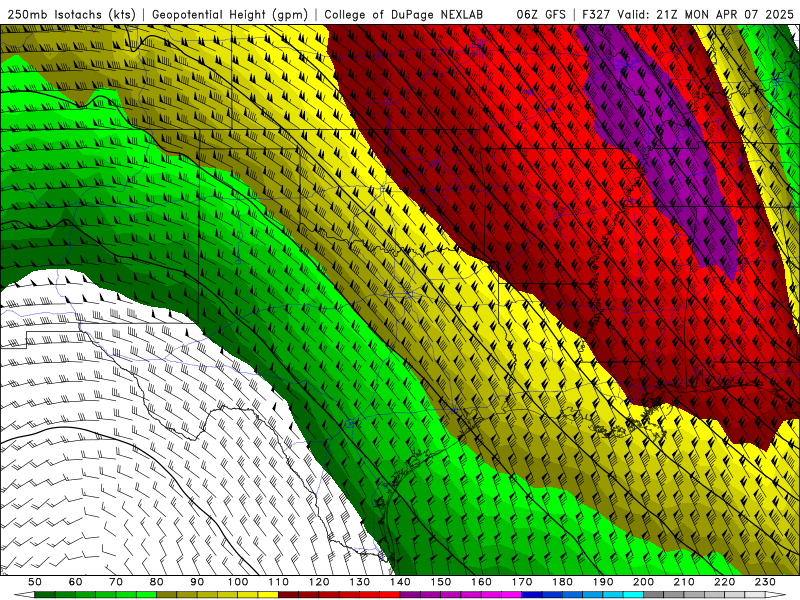Click the legend value 60
800x600 pixels.
[76, 582]
